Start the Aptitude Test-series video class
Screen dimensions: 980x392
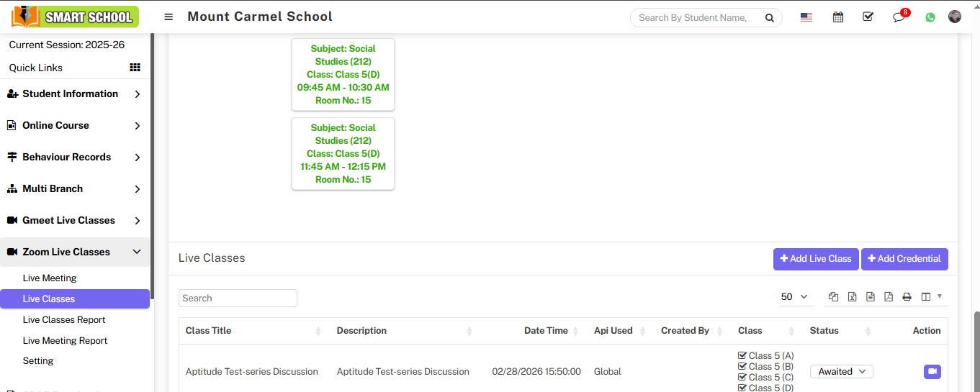point(932,372)
